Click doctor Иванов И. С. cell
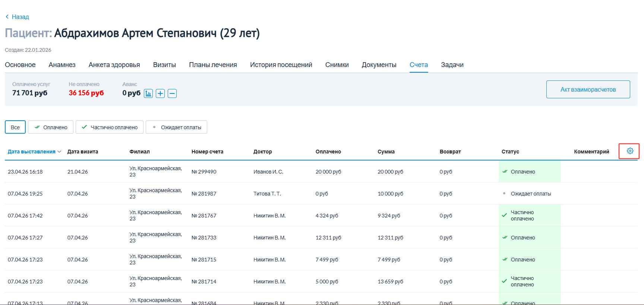 (x=268, y=172)
